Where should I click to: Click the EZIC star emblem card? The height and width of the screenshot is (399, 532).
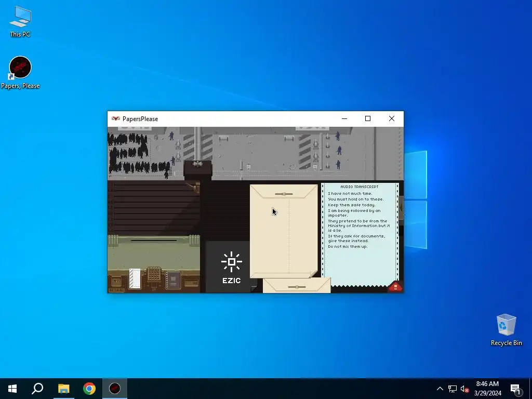point(231,267)
